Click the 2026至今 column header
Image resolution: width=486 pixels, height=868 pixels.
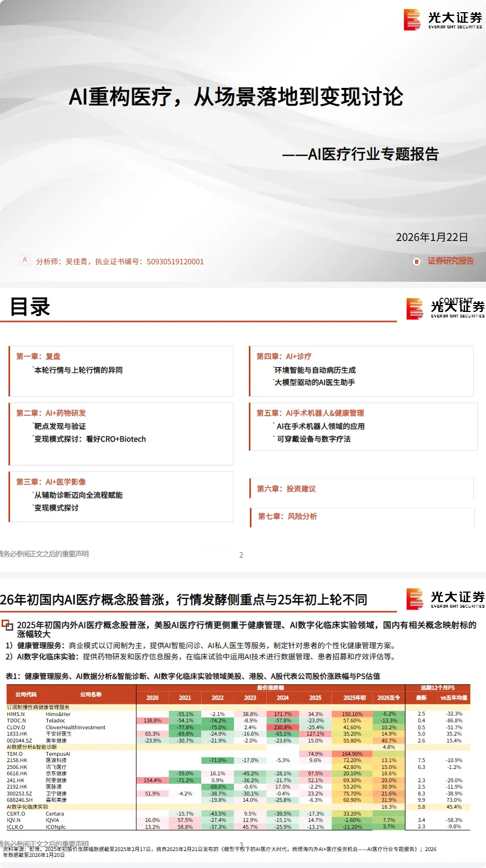tap(389, 698)
